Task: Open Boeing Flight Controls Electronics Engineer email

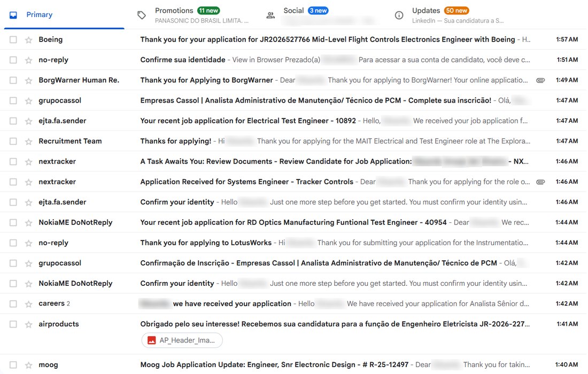Action: (327, 40)
